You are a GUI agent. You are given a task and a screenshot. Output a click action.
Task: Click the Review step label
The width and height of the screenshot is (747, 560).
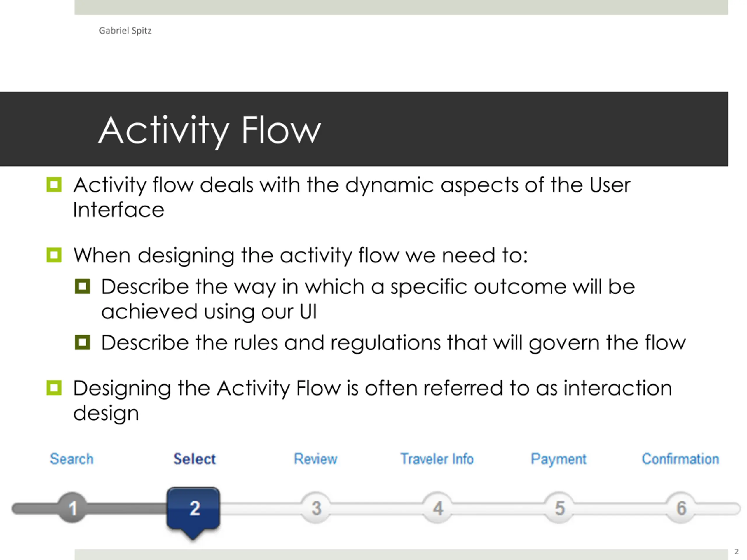[315, 459]
